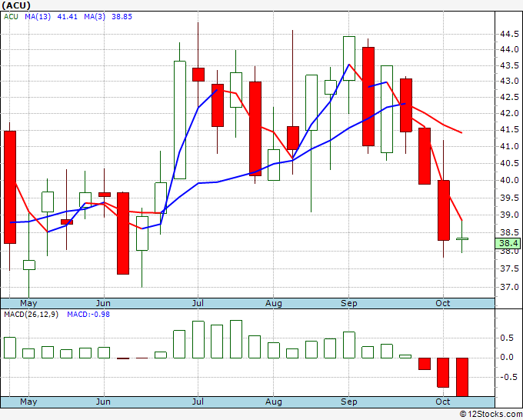
Task: Click the 39.0 price axis label
Action: 509,215
